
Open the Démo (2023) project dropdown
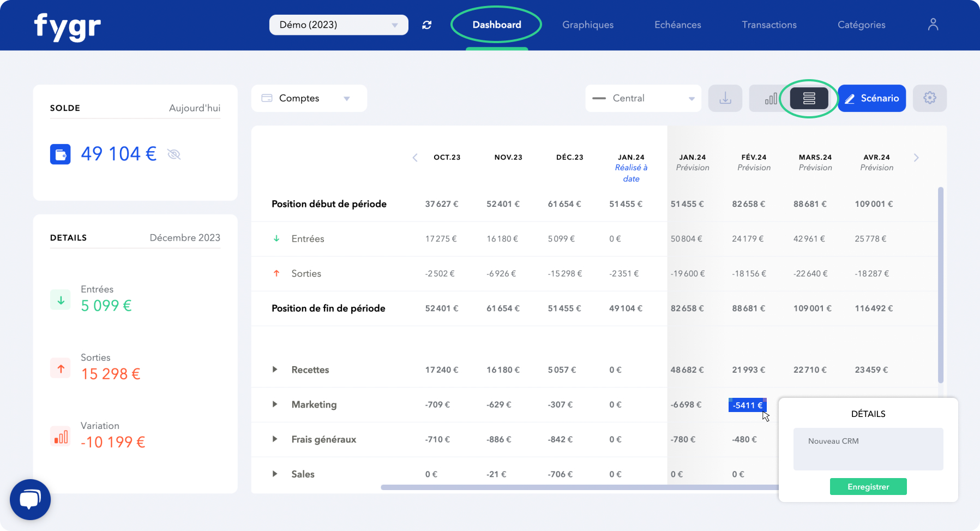point(338,25)
